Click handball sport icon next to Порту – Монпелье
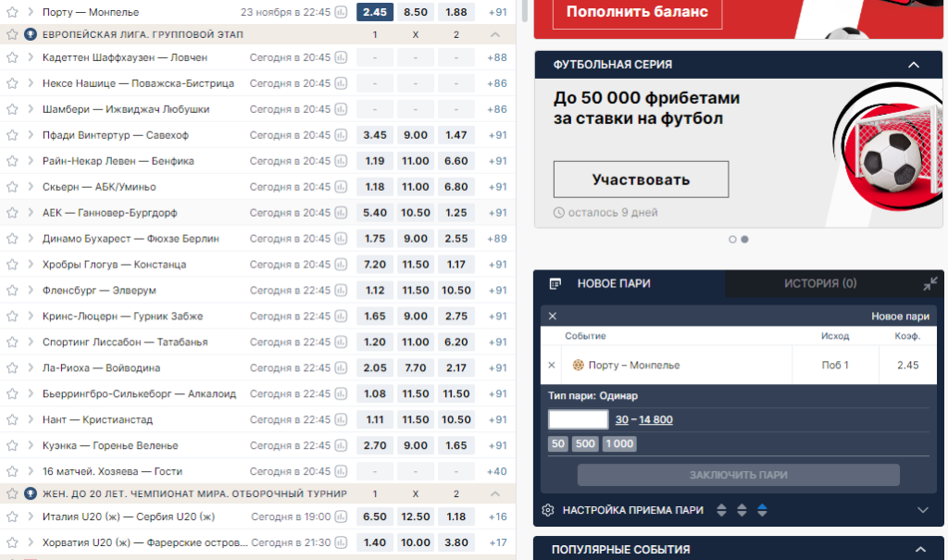Viewport: 948px width, 560px height. (579, 366)
